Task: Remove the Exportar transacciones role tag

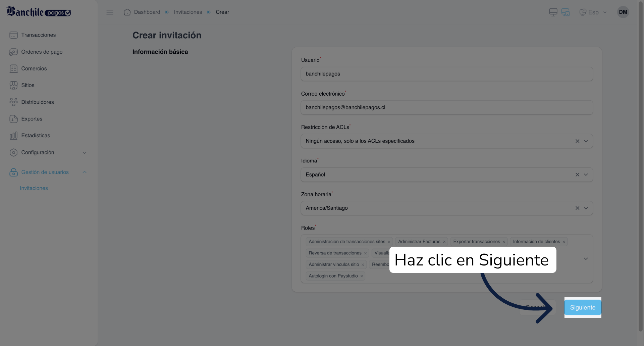Action: (x=504, y=242)
